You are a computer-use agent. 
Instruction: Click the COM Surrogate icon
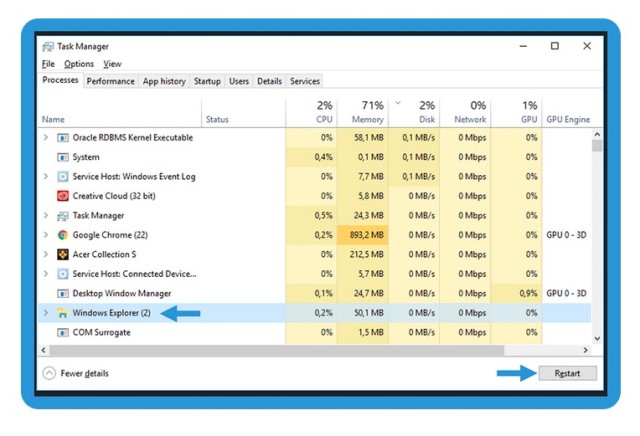click(x=62, y=333)
